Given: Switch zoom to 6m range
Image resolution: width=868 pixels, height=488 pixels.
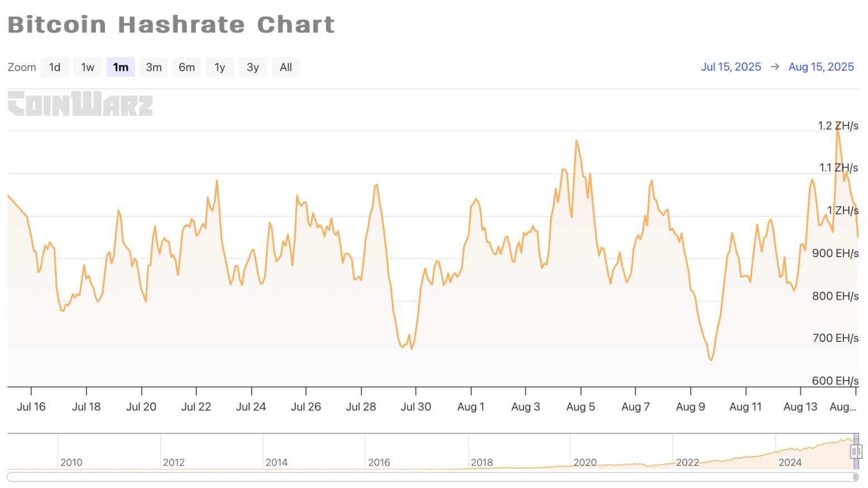Looking at the screenshot, I should pos(186,67).
